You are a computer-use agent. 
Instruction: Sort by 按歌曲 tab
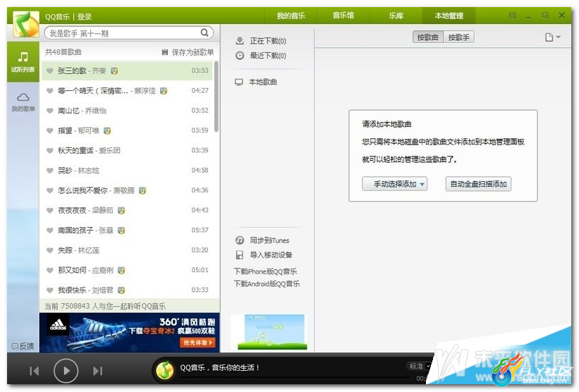tap(427, 37)
